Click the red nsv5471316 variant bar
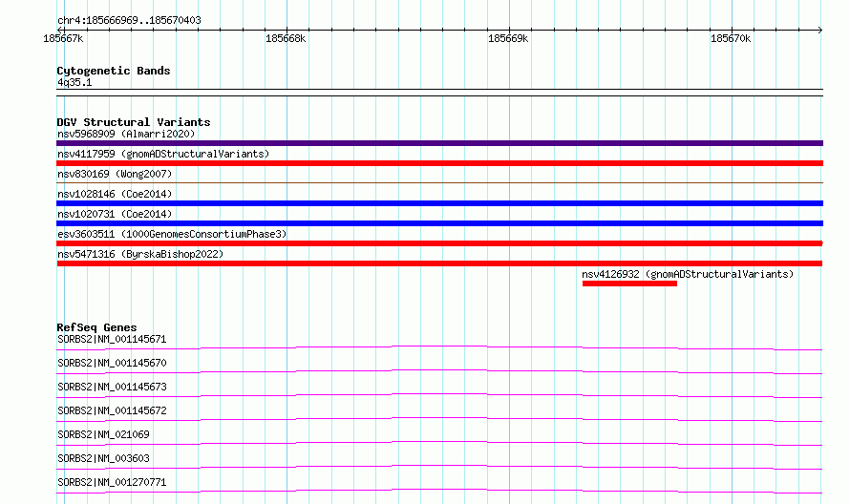Image resolution: width=850 pixels, height=504 pixels. tap(439, 263)
